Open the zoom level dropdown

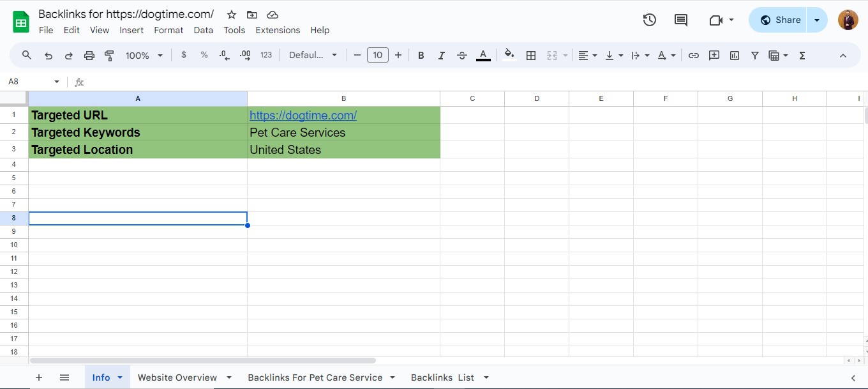144,56
